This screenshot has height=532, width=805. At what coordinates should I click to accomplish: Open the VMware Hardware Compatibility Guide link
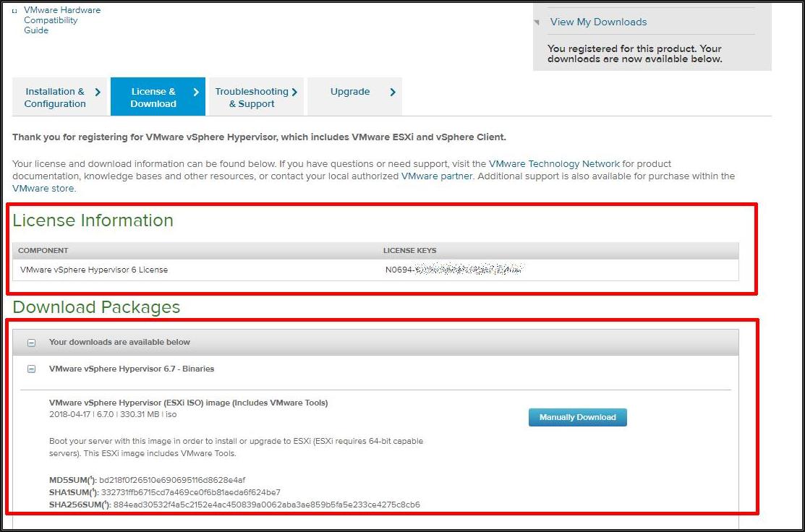62,20
